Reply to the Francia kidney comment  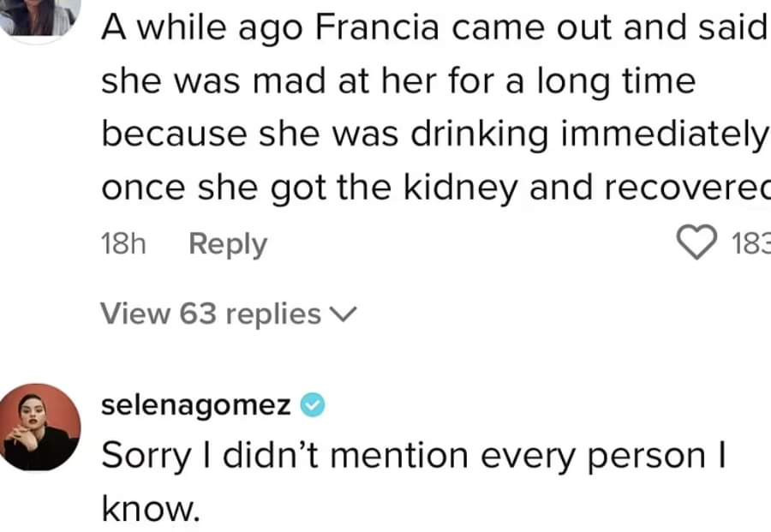[228, 244]
